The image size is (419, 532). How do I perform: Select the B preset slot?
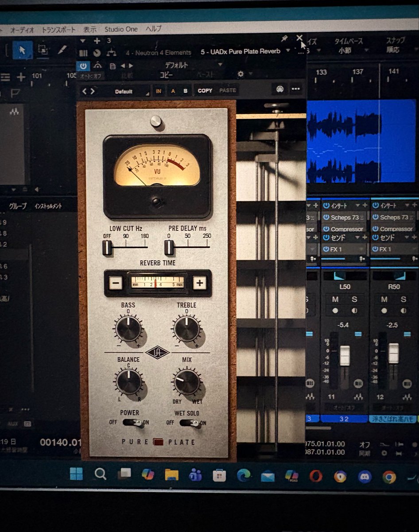pyautogui.click(x=185, y=91)
